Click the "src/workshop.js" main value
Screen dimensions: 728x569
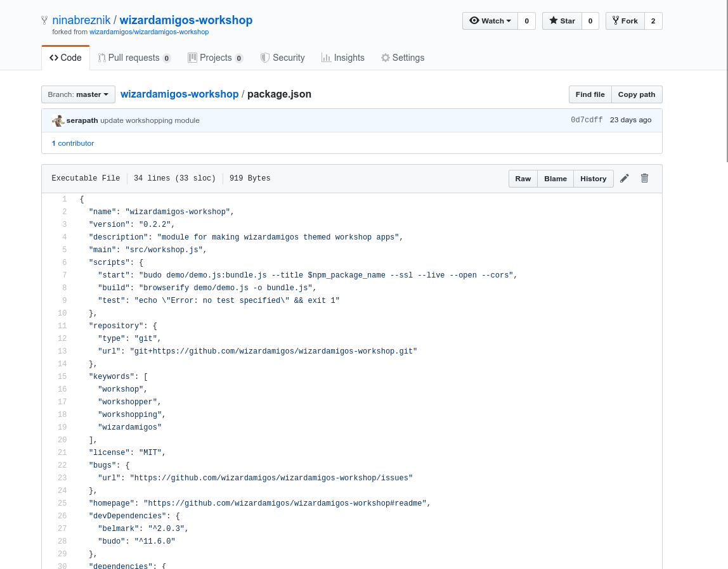pos(164,250)
